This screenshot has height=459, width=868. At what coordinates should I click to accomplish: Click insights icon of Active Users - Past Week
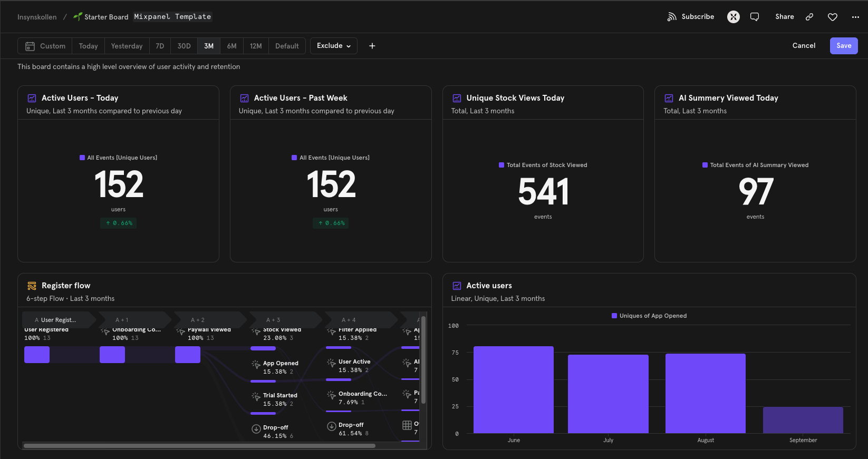point(244,98)
